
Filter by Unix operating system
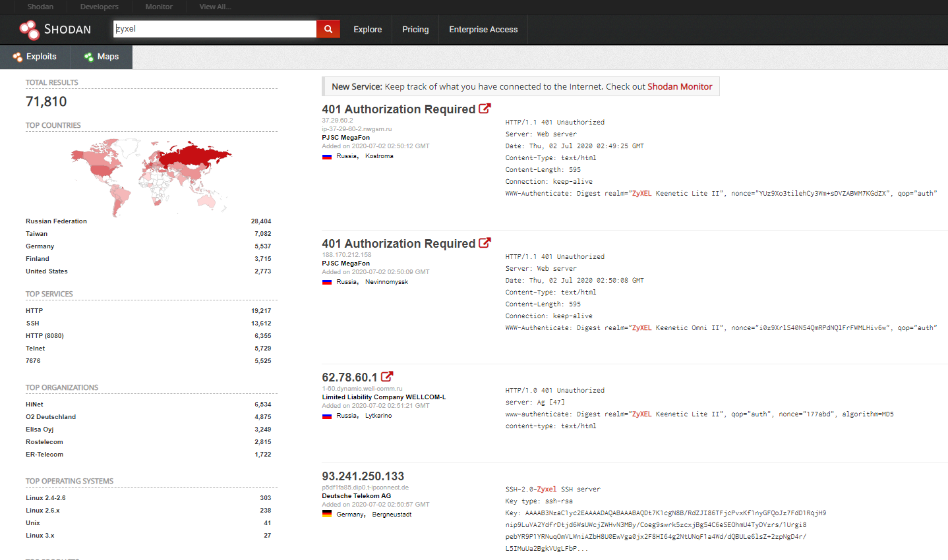(33, 523)
